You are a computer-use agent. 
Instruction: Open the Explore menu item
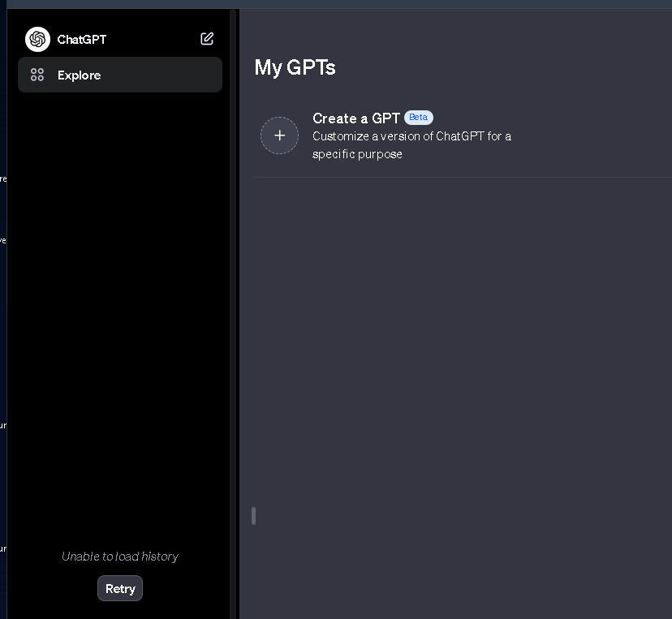click(x=120, y=75)
